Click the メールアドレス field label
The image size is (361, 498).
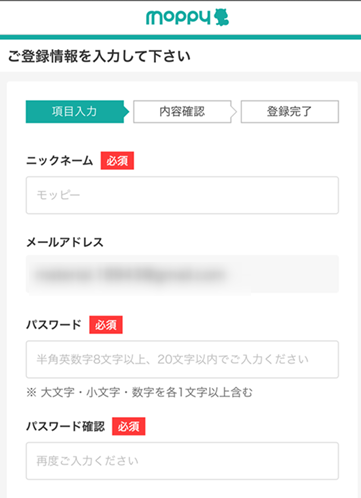click(65, 242)
